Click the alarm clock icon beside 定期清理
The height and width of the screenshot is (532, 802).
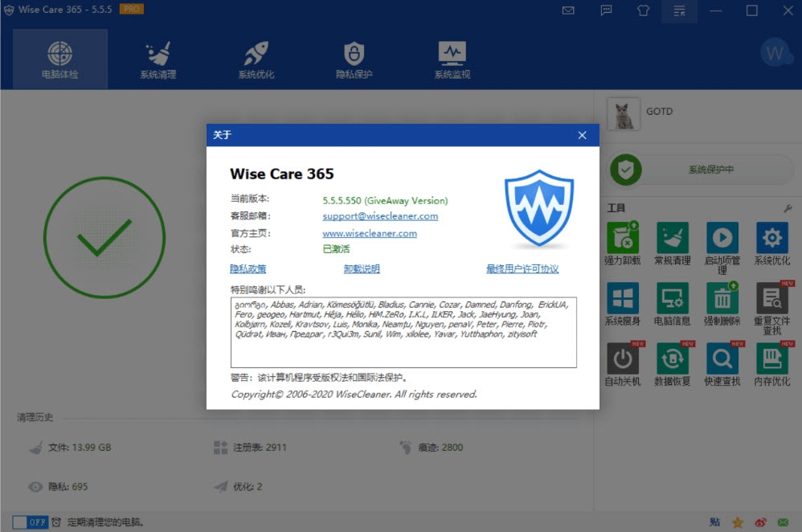[56, 522]
